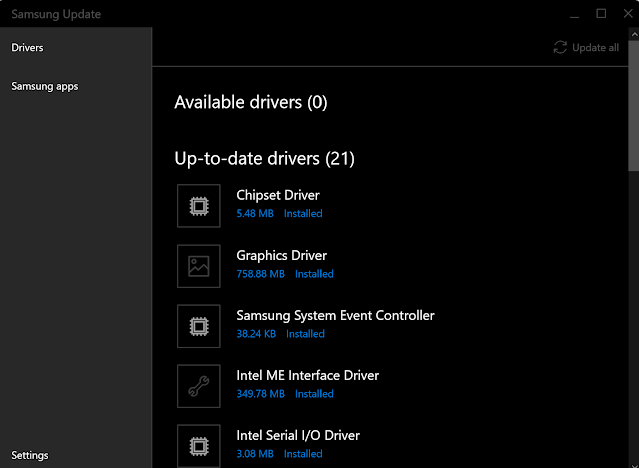Click the Available drivers (0) heading
Viewport: 639px width, 468px height.
click(251, 102)
